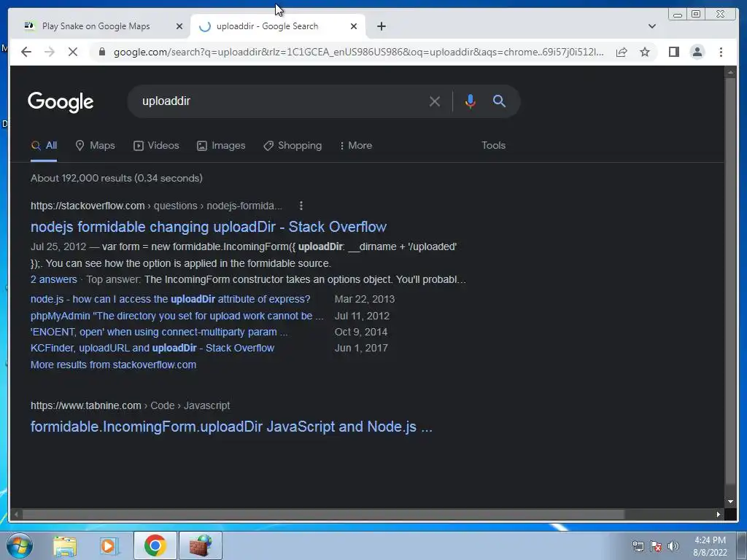Switch to Videos results
747x560 pixels.
(x=156, y=146)
